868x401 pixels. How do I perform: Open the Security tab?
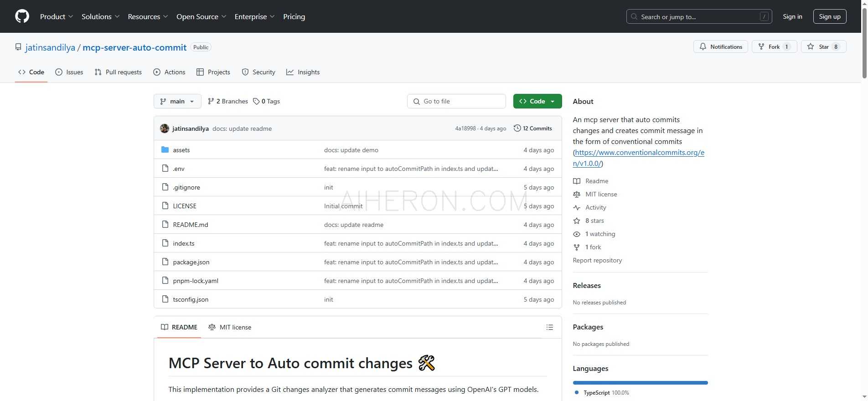258,72
